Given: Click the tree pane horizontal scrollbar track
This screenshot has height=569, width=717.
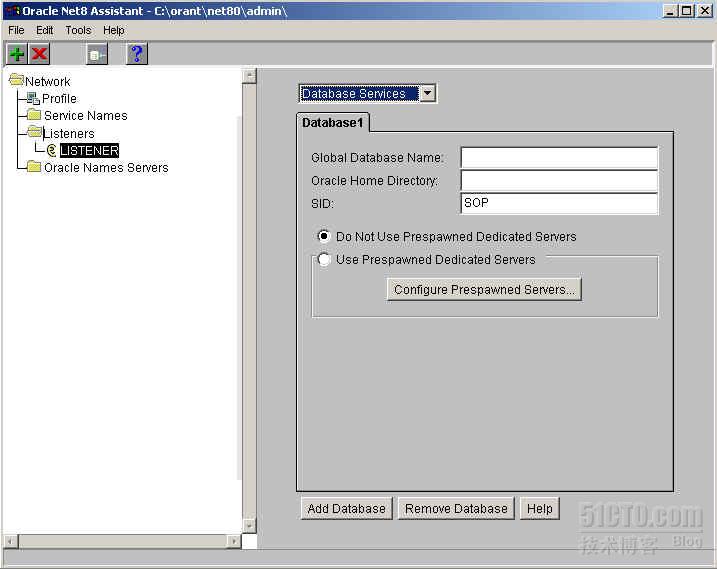Looking at the screenshot, I should tap(123, 541).
